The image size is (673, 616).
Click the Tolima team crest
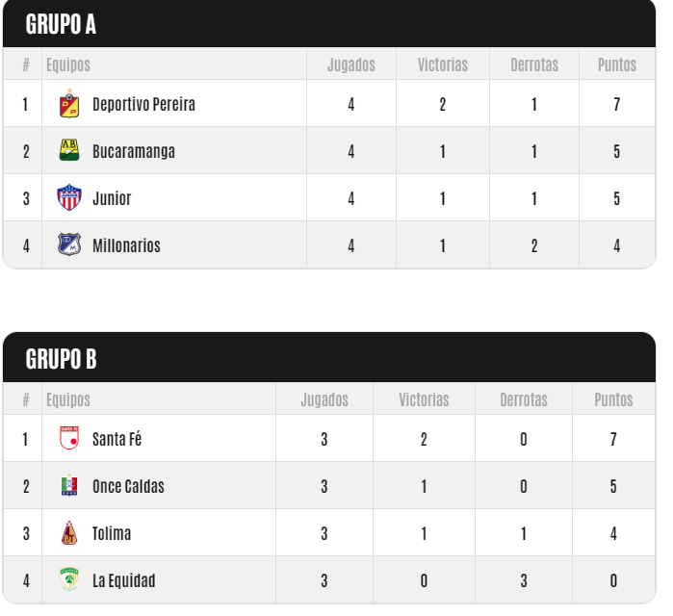(x=69, y=533)
